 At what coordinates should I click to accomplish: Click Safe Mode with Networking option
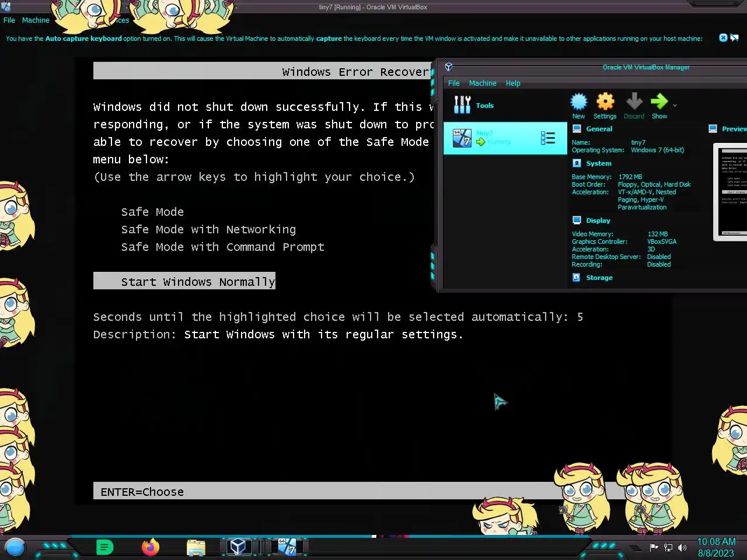tap(208, 229)
